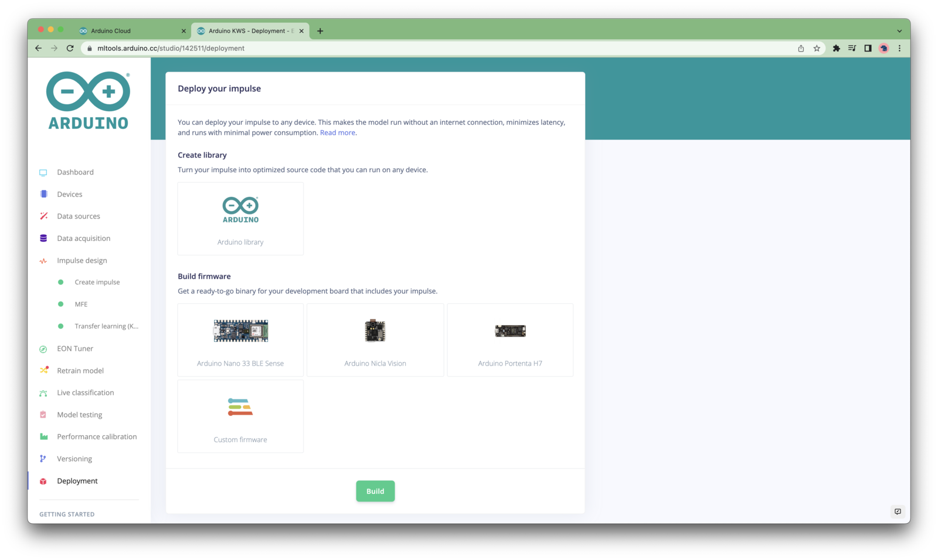Go to Devices in the sidebar

pyautogui.click(x=69, y=194)
